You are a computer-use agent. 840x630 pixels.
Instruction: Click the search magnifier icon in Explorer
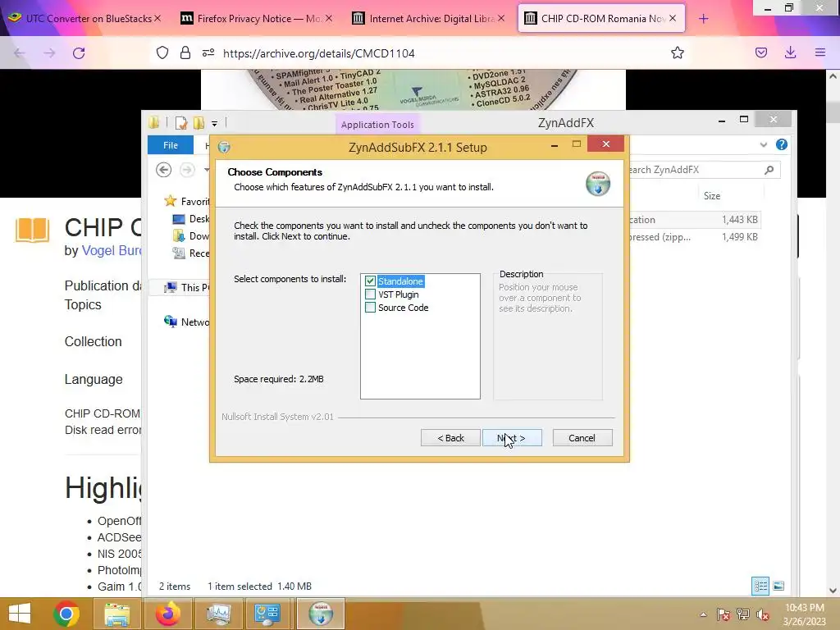tap(769, 170)
